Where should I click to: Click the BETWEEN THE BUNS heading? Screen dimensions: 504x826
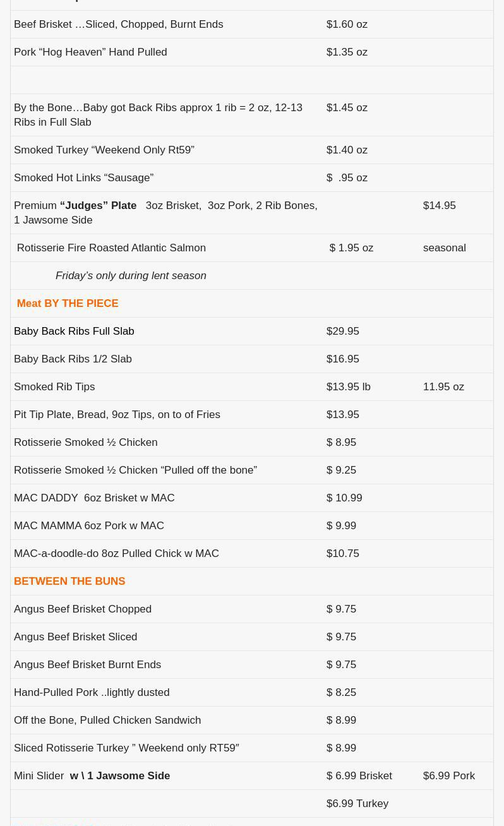coord(69,581)
